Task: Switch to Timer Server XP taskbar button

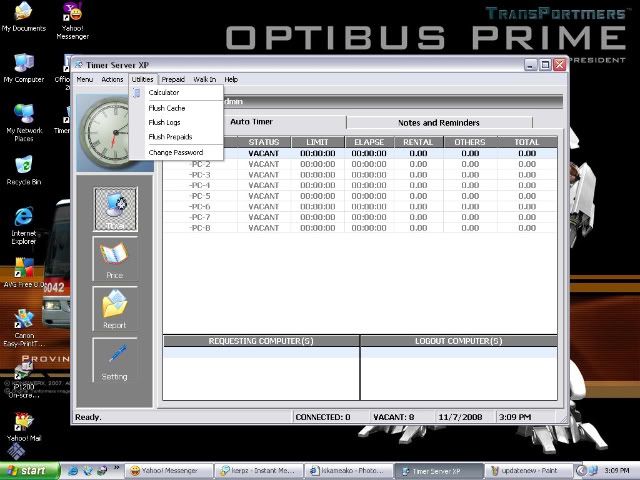Action: (439, 471)
